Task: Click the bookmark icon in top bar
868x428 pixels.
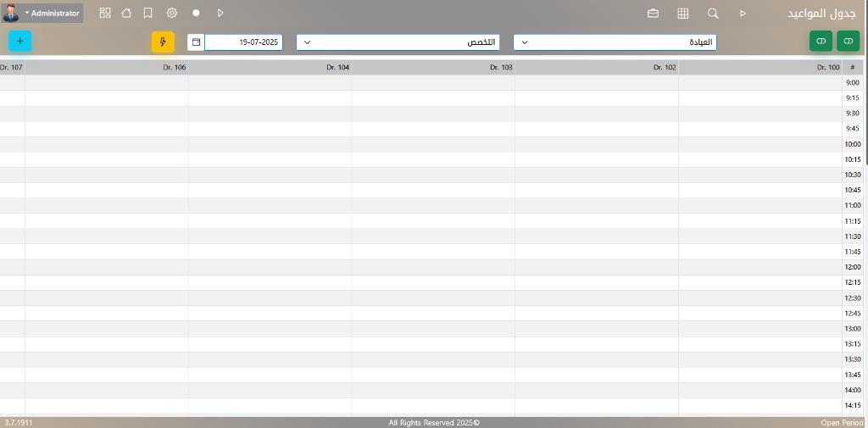Action: coord(147,13)
